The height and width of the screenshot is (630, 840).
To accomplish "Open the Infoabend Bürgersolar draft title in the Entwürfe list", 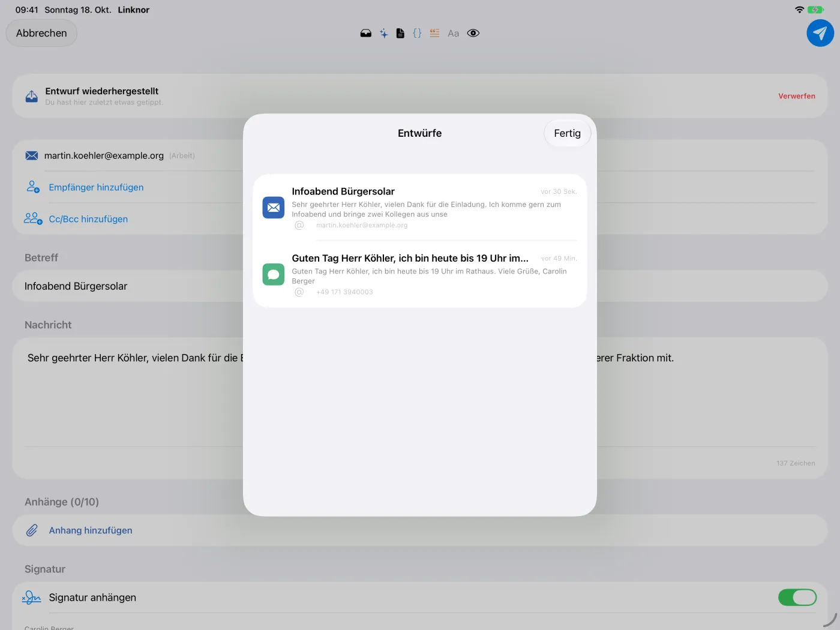I will point(343,191).
